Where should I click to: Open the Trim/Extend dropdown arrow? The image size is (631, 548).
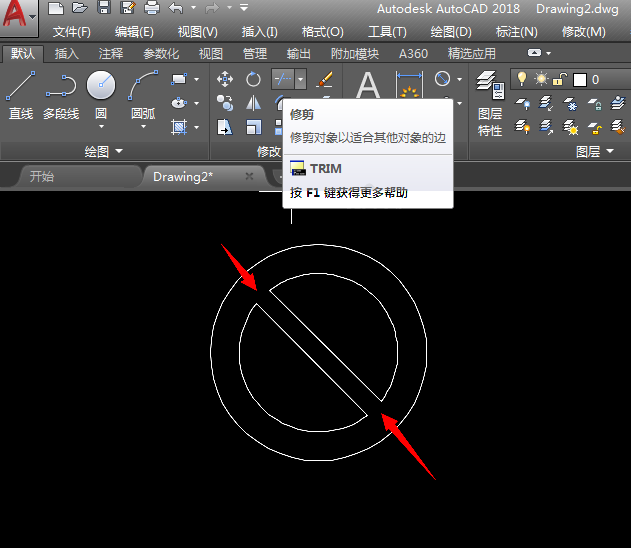click(301, 79)
